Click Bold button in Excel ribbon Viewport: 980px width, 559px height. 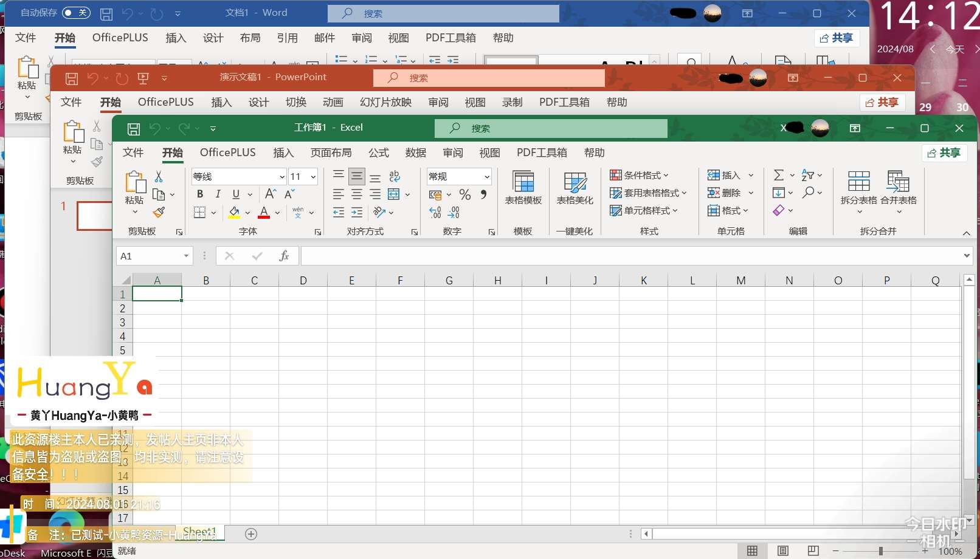tap(200, 194)
